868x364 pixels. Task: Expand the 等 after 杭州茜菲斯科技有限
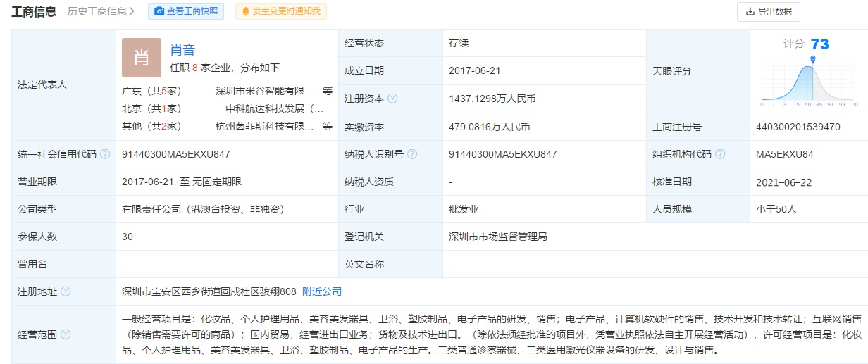[328, 126]
